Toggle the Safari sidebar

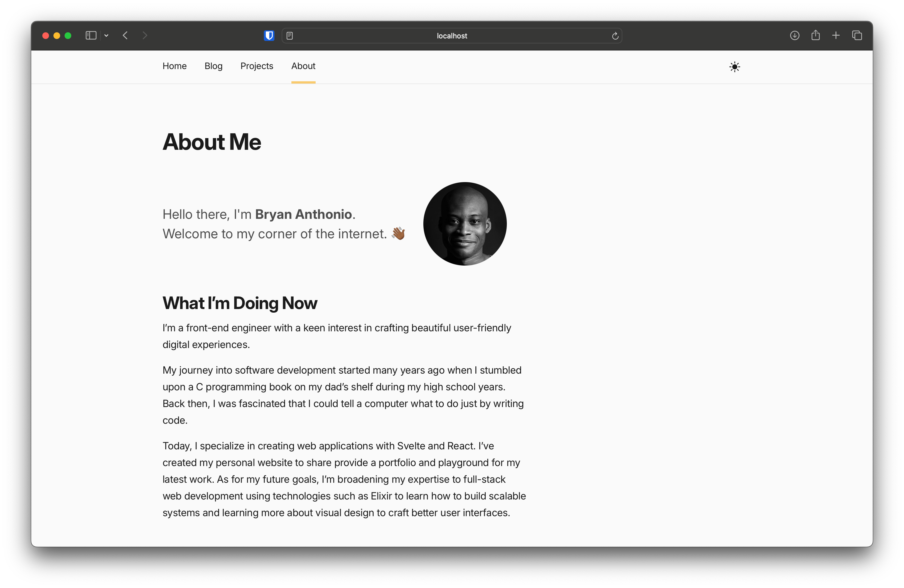click(x=91, y=35)
